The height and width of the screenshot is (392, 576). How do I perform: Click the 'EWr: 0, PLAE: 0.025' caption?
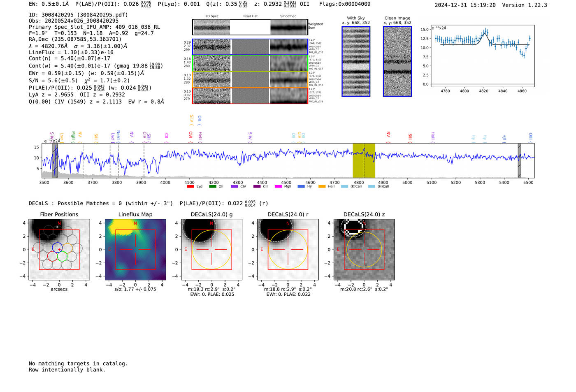pos(212,295)
